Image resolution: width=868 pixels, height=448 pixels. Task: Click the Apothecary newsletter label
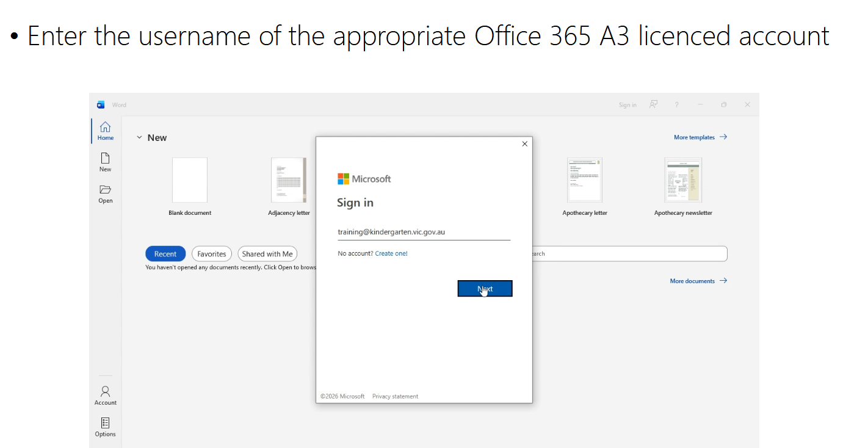683,213
